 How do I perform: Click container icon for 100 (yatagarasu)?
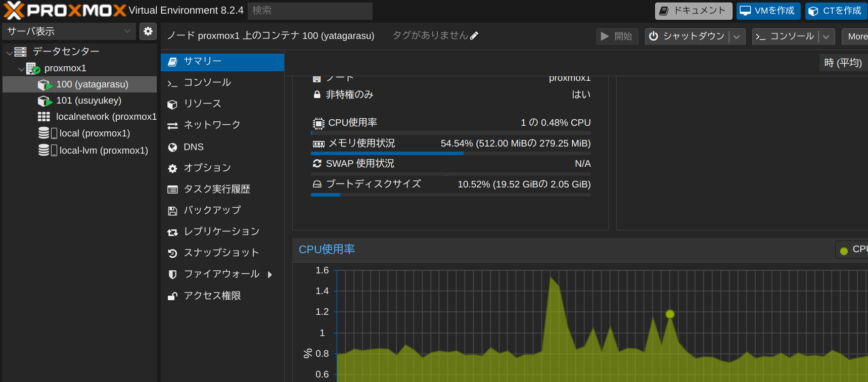(x=45, y=85)
